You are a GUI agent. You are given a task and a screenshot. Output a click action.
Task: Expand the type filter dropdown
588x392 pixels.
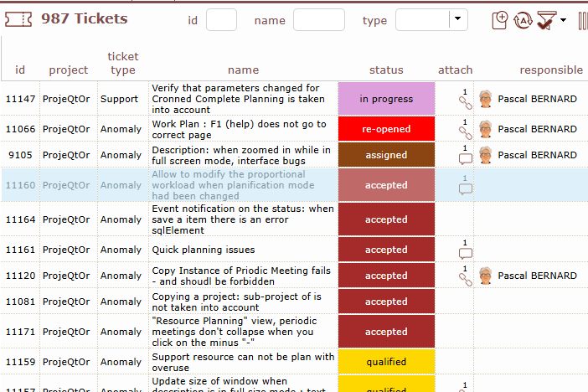[458, 19]
